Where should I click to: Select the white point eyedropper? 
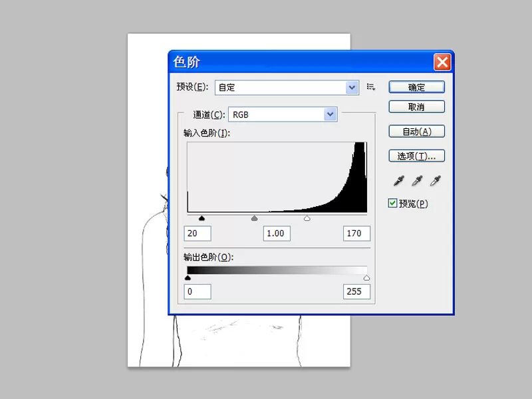click(x=436, y=181)
